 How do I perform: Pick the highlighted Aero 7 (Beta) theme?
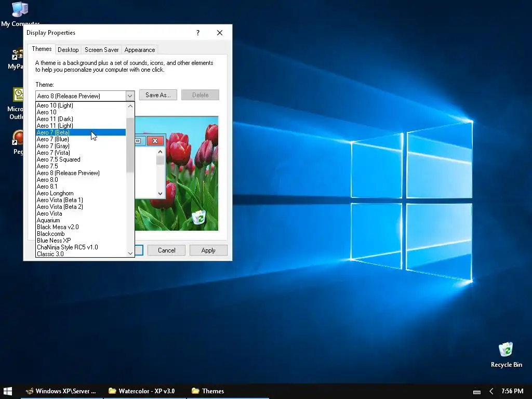coord(81,132)
